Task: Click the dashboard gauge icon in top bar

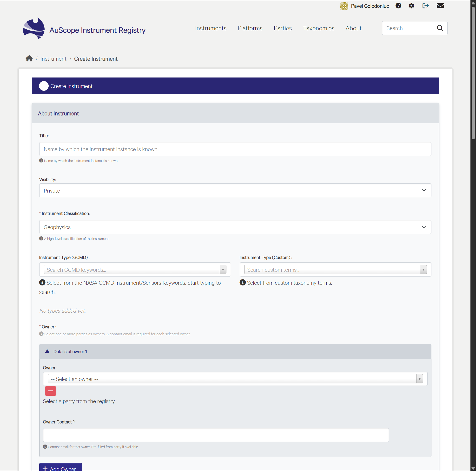Action: coord(398,6)
